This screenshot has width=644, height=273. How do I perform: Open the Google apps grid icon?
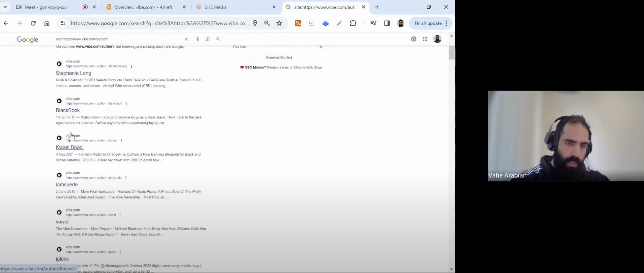pos(425,39)
